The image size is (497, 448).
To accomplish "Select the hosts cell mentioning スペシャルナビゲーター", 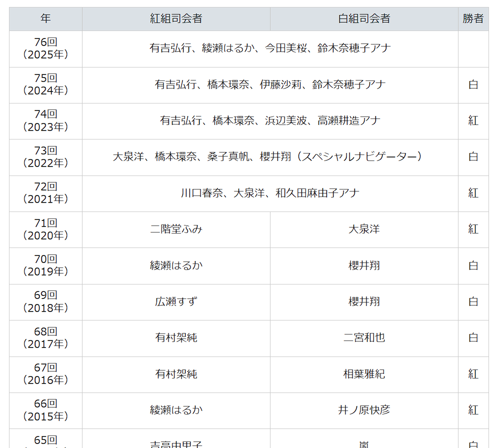I will (x=270, y=157).
